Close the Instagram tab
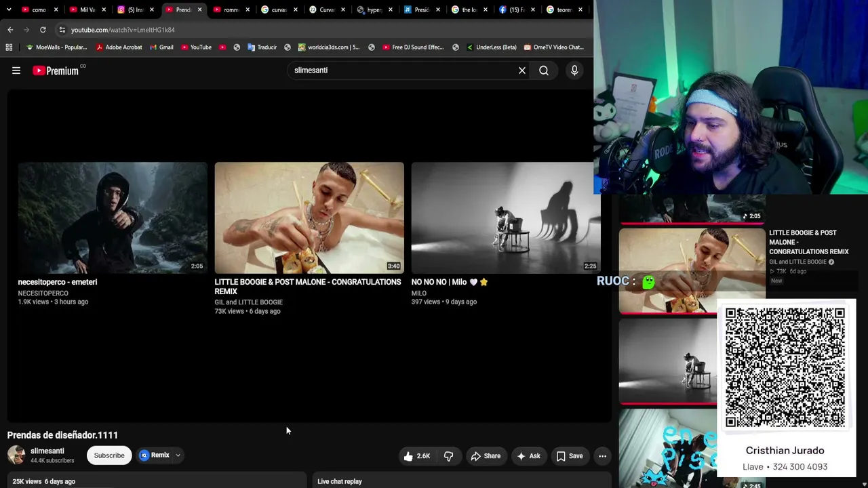 152,9
